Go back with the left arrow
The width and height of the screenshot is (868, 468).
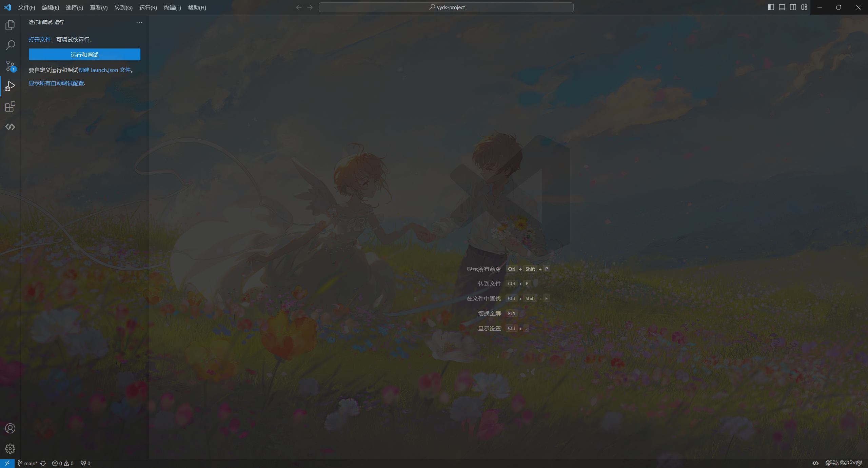298,7
